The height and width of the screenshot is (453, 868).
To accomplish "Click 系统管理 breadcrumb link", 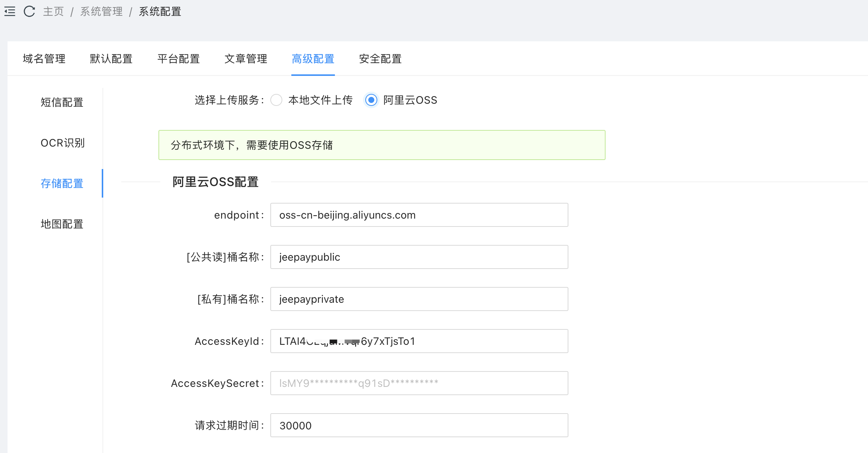I will pos(101,12).
